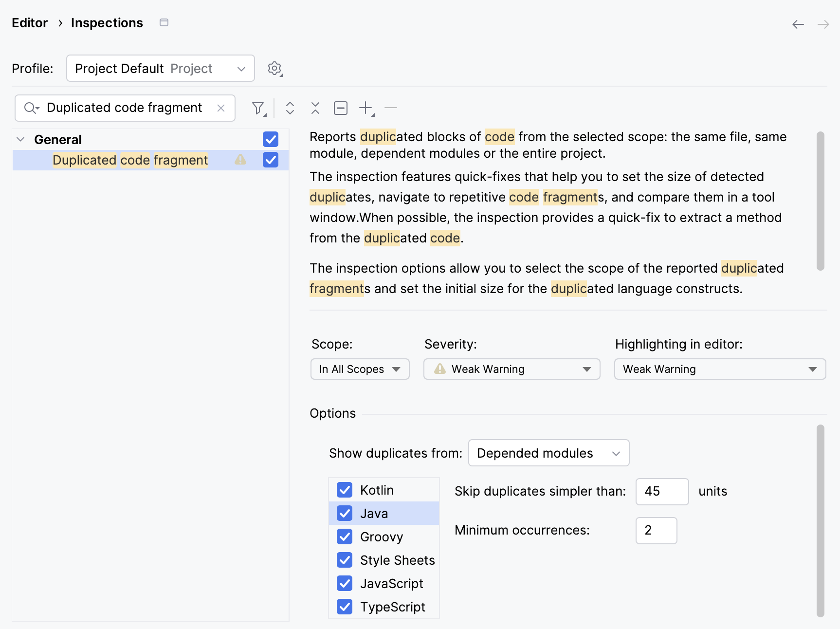Click the description panel scrollbar
The height and width of the screenshot is (629, 840).
(x=820, y=201)
